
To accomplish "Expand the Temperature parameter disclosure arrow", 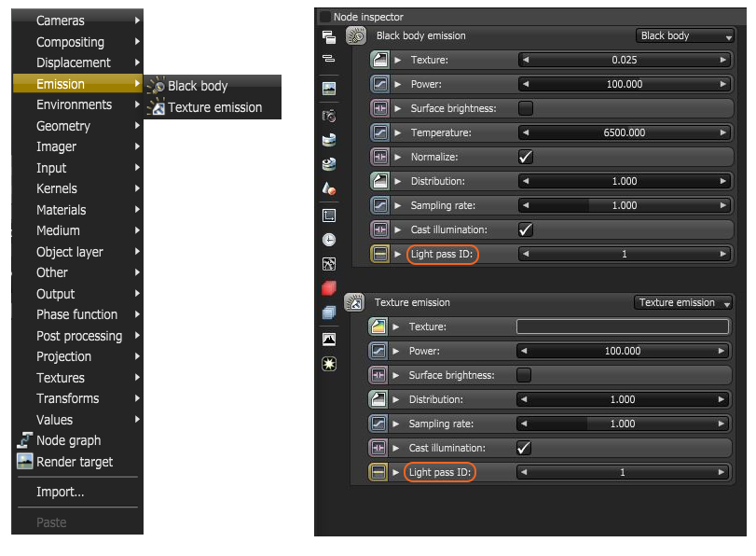I will pos(399,132).
